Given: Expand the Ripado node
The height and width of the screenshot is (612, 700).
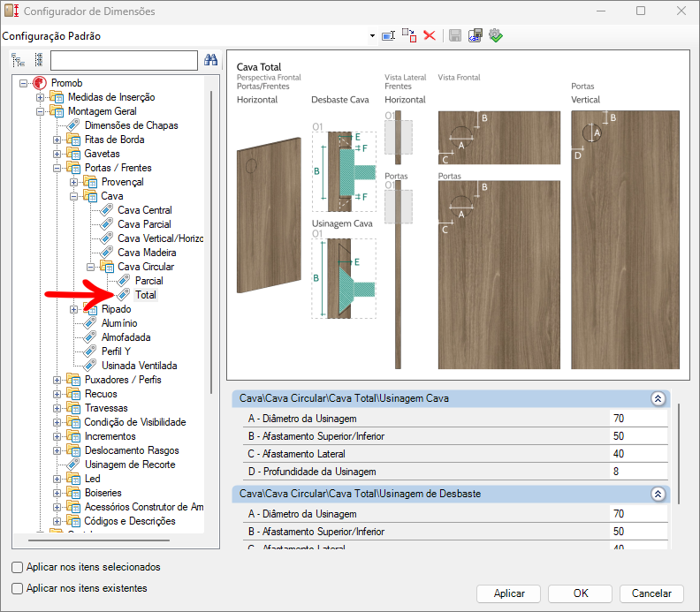Looking at the screenshot, I should pos(73,309).
